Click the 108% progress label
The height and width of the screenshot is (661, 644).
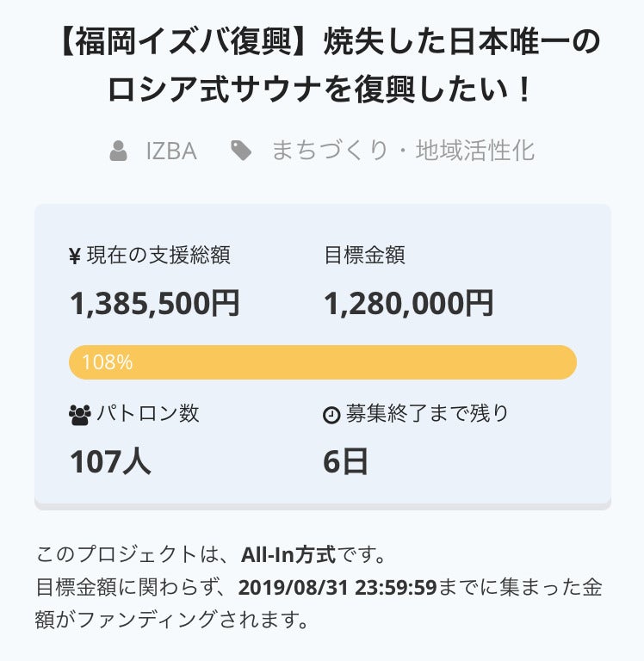click(108, 362)
